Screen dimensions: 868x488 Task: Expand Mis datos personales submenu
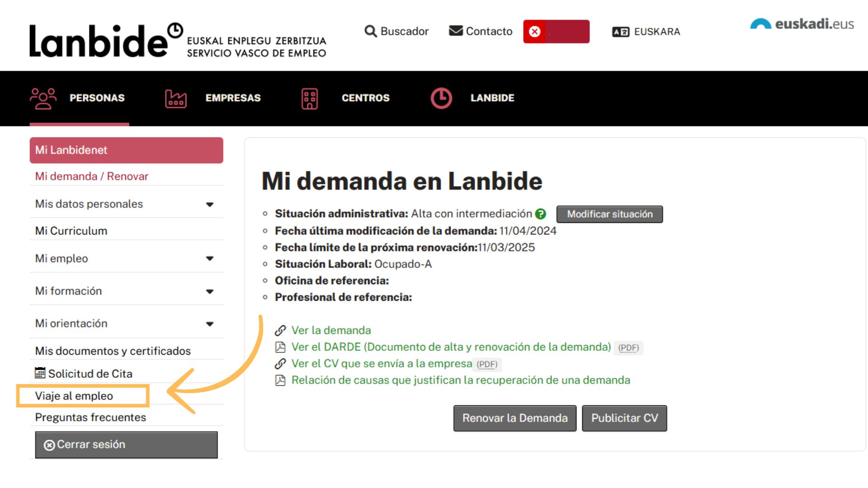point(209,204)
